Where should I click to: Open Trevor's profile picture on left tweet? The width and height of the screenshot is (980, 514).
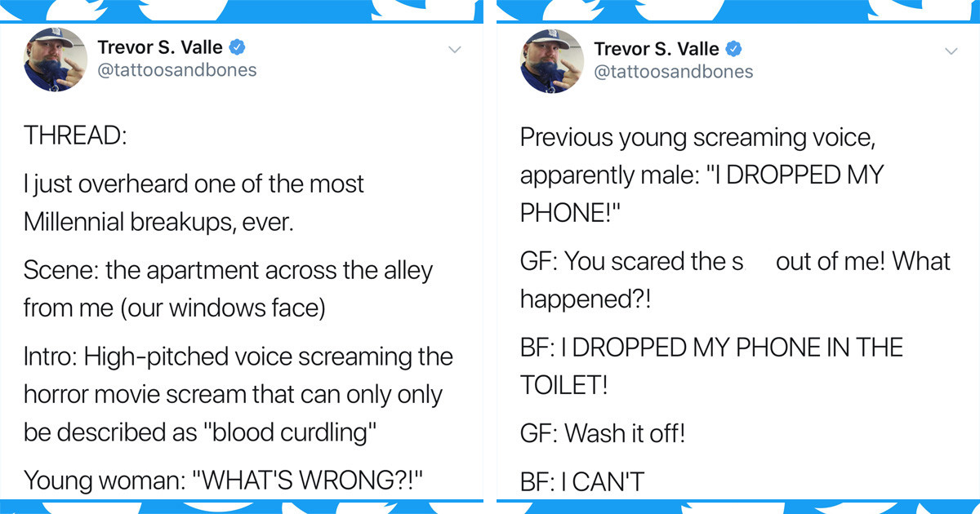[56, 60]
